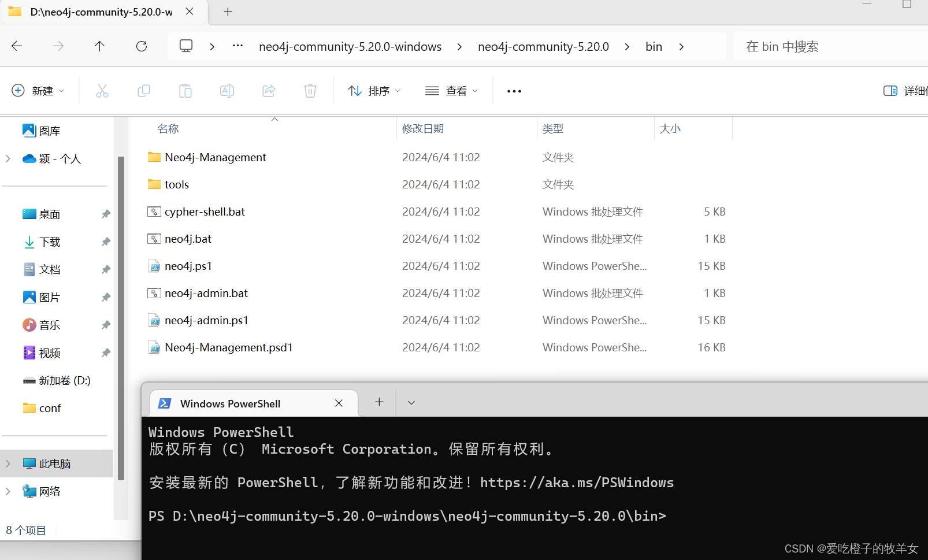This screenshot has height=560, width=928.
Task: Unpin 桌面 using its pin icon
Action: pyautogui.click(x=106, y=214)
